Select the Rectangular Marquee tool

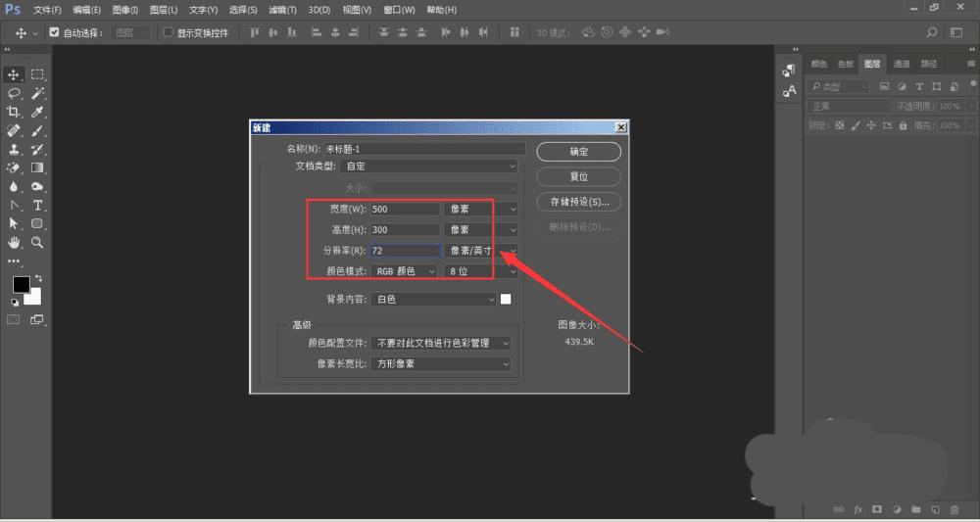click(x=37, y=75)
